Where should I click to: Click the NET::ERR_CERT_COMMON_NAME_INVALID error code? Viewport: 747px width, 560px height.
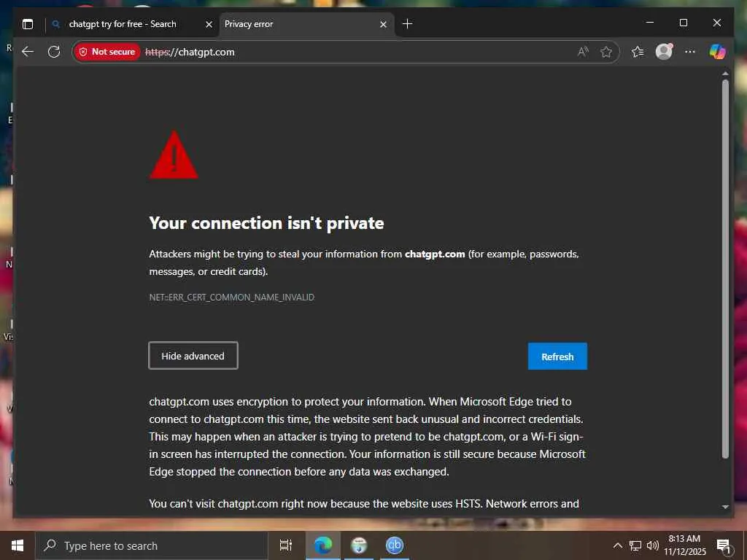pos(231,297)
